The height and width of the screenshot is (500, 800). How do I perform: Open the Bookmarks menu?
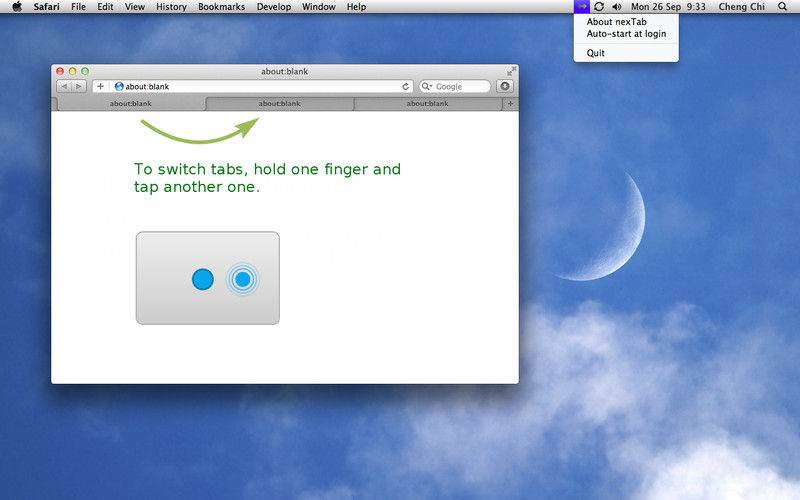pos(221,7)
